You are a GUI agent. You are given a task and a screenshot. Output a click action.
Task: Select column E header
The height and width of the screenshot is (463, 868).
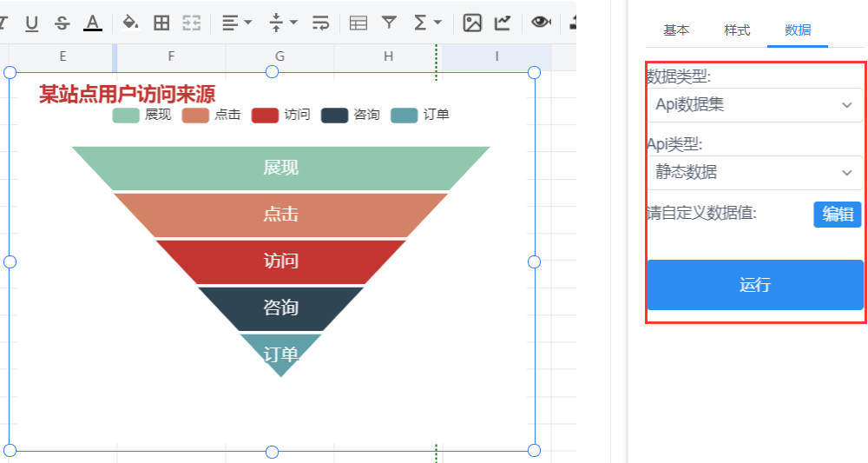[62, 56]
